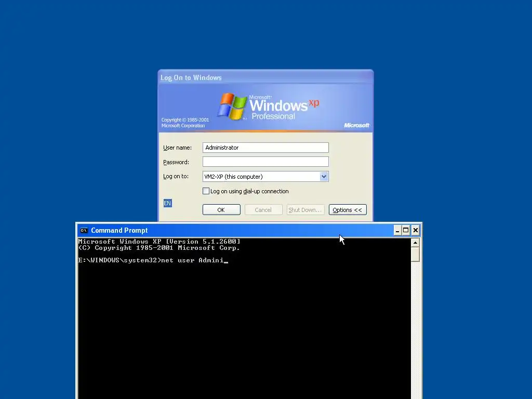The height and width of the screenshot is (399, 532).
Task: Close the Command Prompt window
Action: (415, 230)
